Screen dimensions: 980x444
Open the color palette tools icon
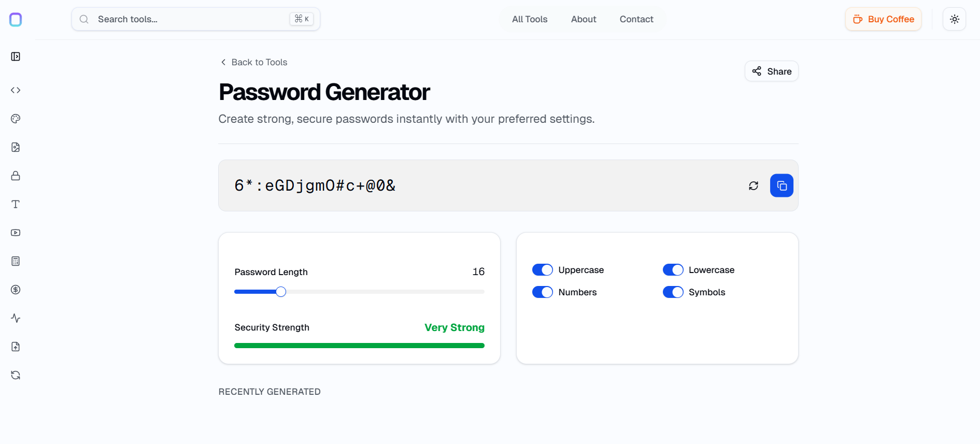pos(16,119)
